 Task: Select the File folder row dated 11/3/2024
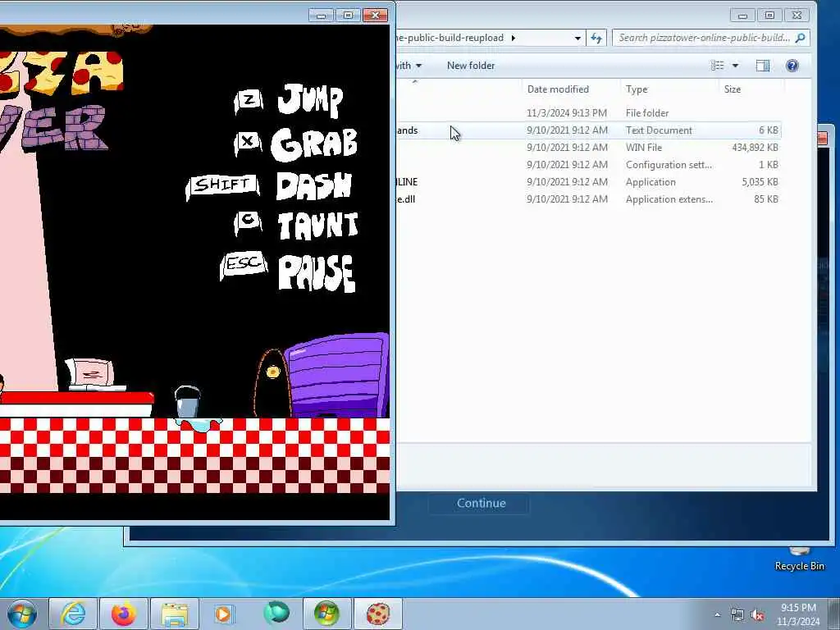pos(588,113)
